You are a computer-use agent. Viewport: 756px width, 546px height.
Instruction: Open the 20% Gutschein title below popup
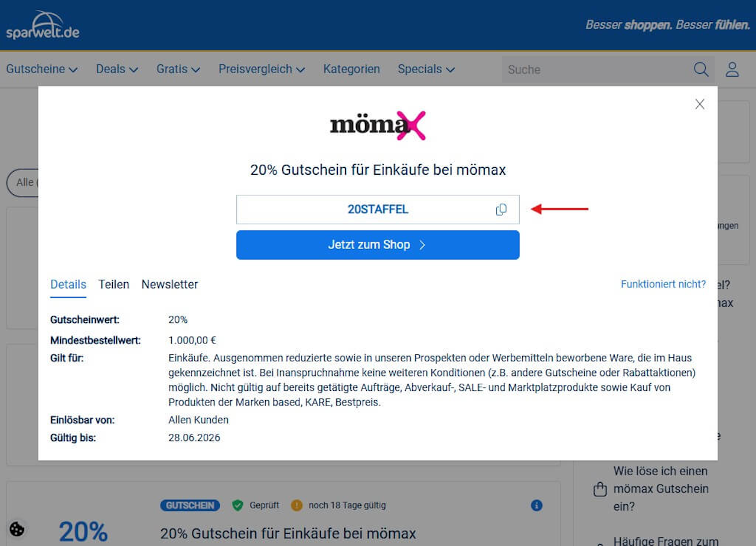(x=288, y=534)
